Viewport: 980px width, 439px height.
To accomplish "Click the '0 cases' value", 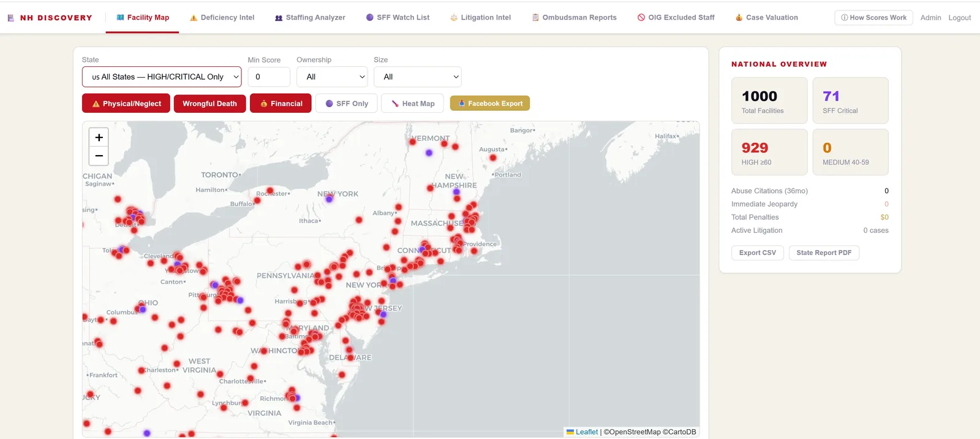I will [x=876, y=231].
